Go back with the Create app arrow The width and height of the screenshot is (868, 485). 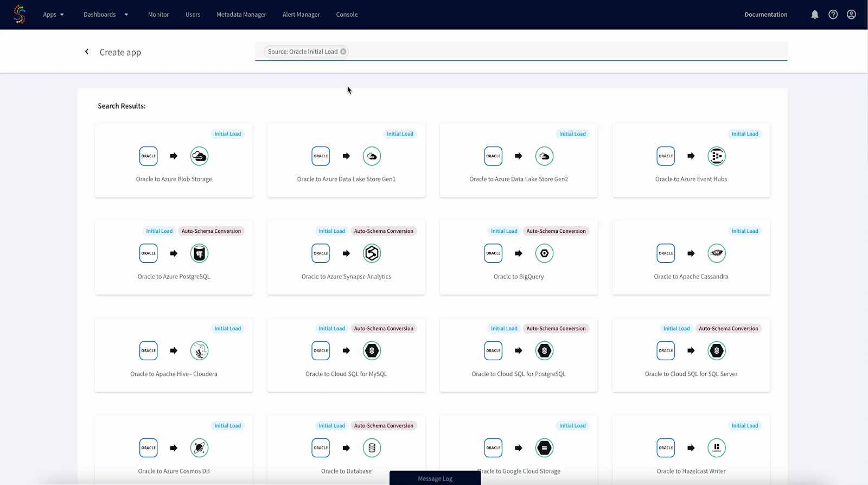87,52
